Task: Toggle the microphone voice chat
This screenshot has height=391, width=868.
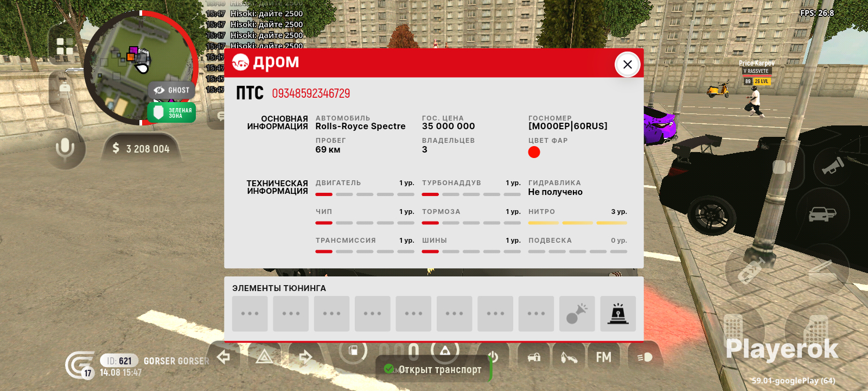Action: 65,148
